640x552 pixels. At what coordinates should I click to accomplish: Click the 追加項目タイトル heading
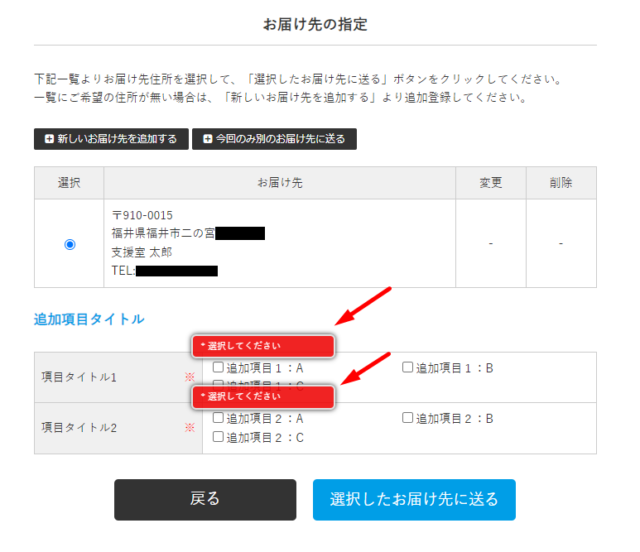point(89,319)
